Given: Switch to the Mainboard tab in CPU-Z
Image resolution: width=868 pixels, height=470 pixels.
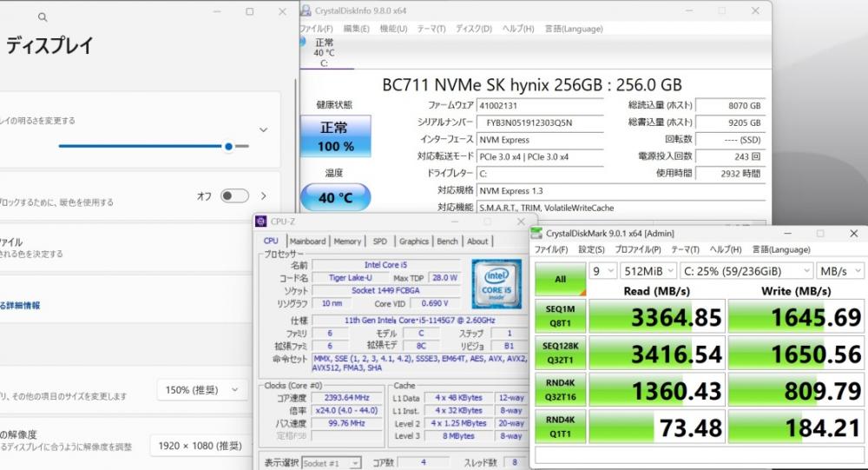Looking at the screenshot, I should (x=308, y=242).
